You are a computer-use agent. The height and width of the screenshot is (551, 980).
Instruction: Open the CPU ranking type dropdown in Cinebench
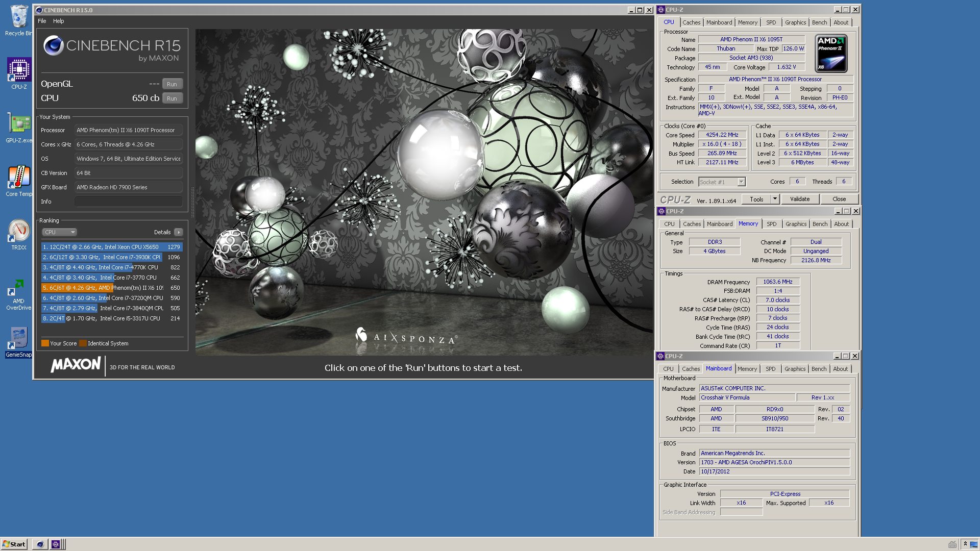pos(59,232)
